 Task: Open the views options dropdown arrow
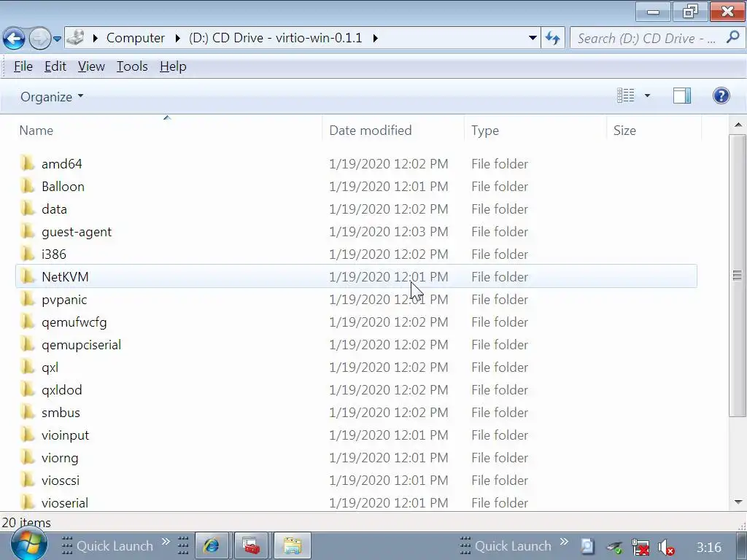[x=647, y=96]
